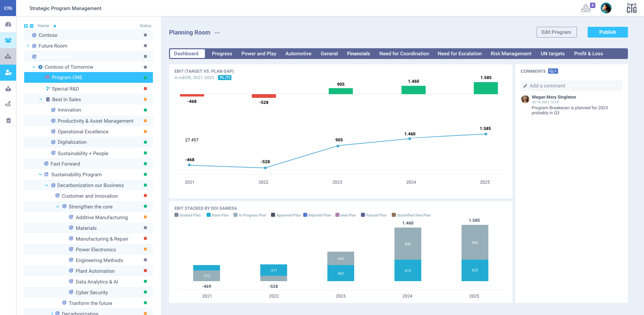644x315 pixels.
Task: Click the green status square beside Program ONE
Action: (x=146, y=77)
